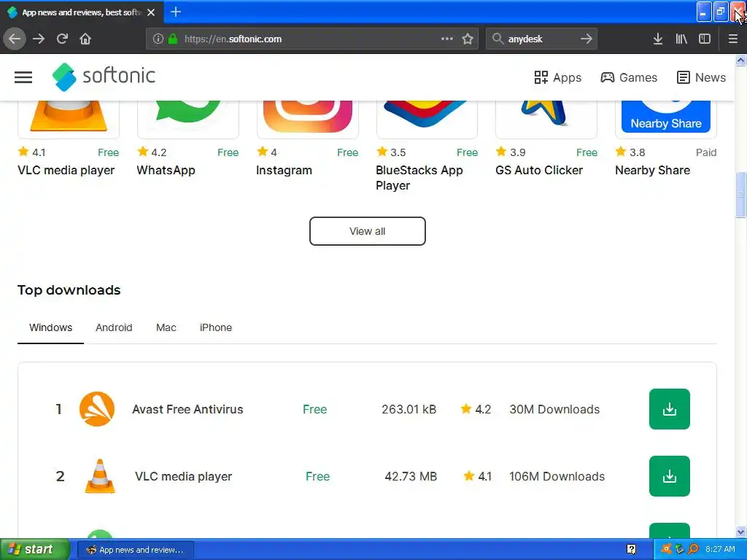Switch to the iPhone downloads tab
The height and width of the screenshot is (560, 747).
pos(216,327)
